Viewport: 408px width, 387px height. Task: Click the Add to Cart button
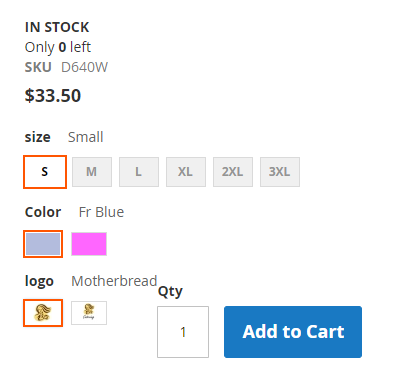293,332
